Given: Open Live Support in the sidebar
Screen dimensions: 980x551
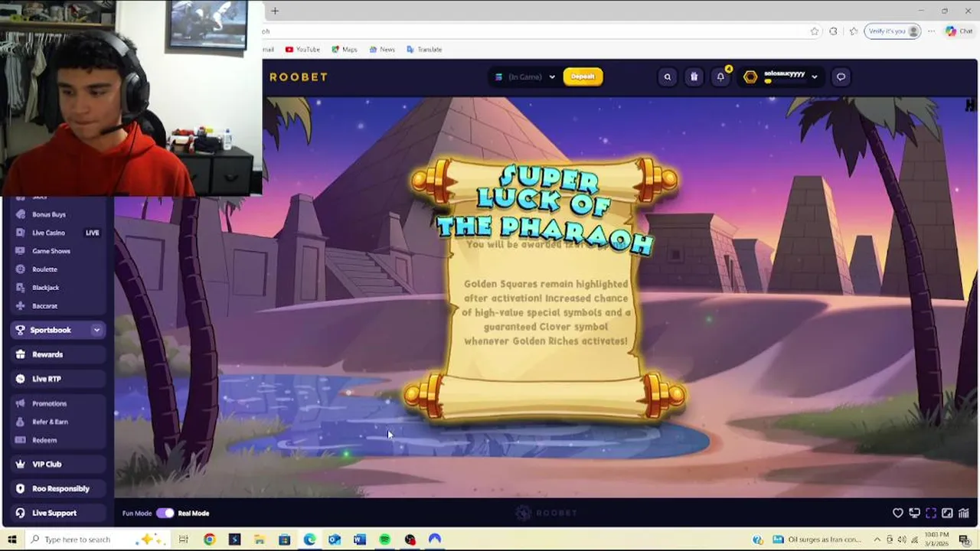Looking at the screenshot, I should [58, 513].
